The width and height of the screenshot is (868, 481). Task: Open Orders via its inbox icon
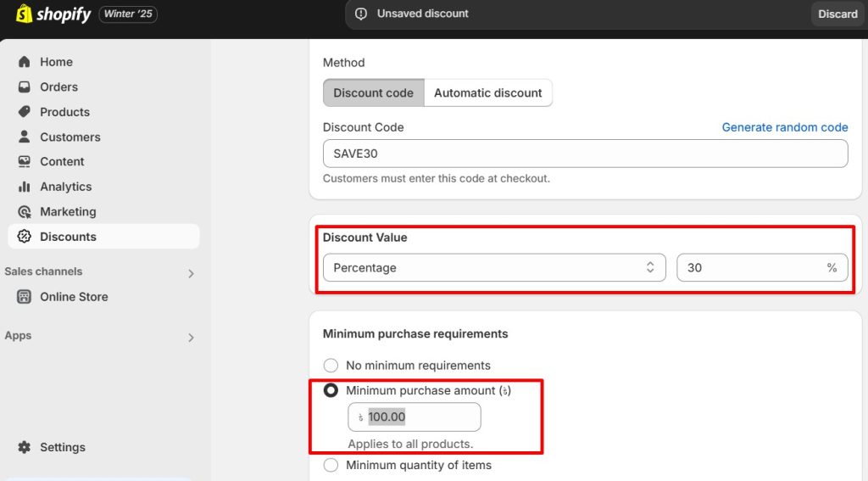click(24, 87)
